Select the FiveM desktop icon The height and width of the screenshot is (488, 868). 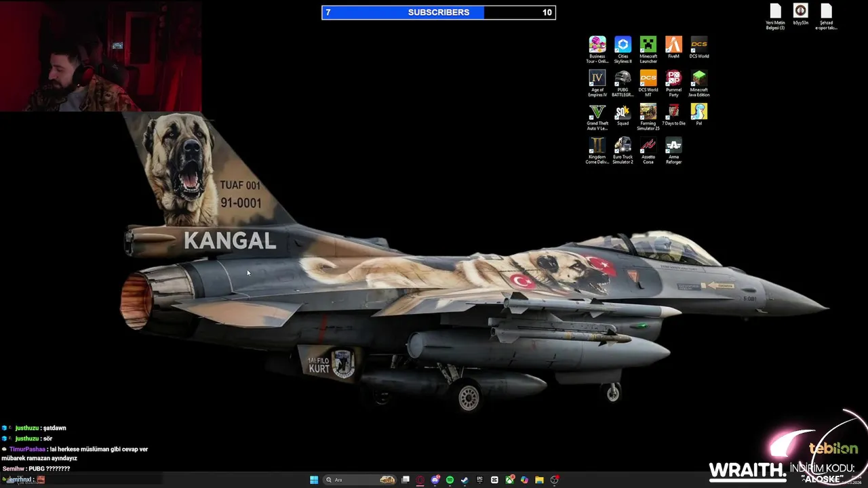point(673,47)
